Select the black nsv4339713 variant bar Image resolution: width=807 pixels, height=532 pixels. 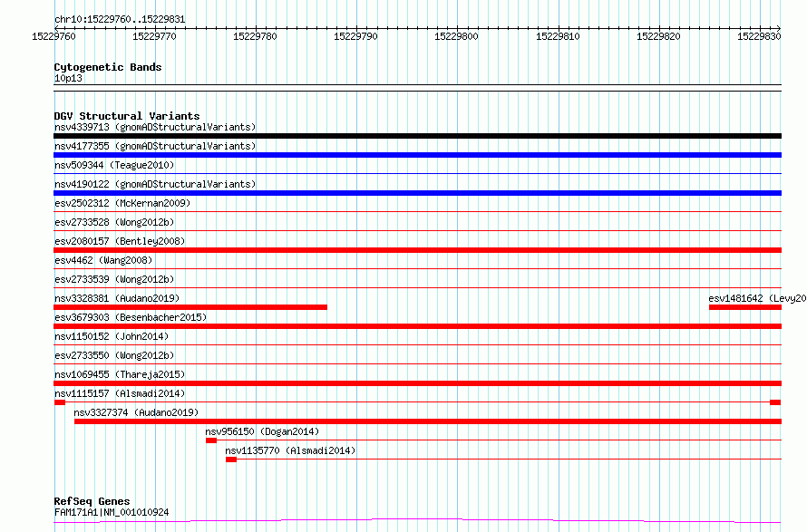click(417, 136)
